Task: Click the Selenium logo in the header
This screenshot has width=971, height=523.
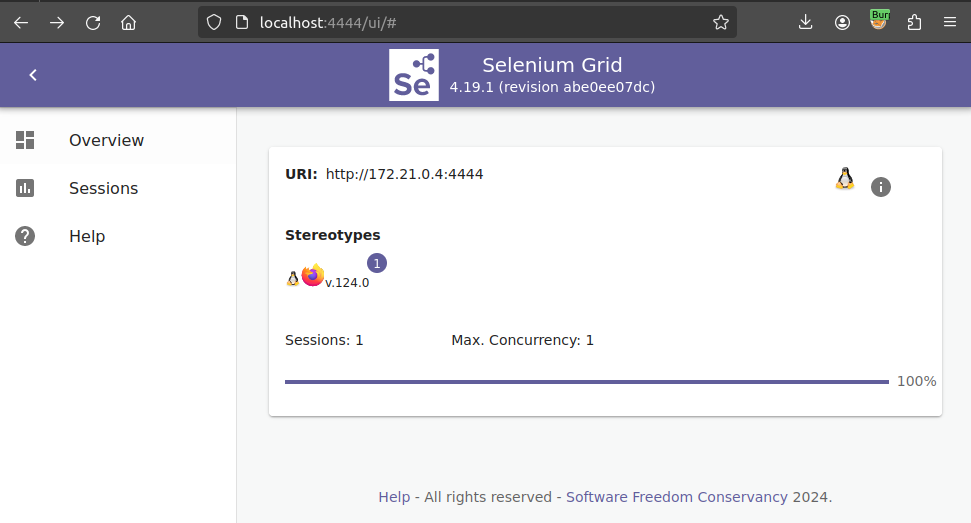Action: coord(413,75)
